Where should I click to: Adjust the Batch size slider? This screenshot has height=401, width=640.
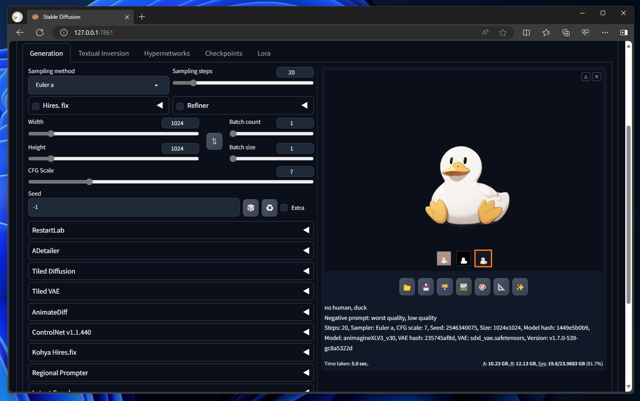[271, 158]
